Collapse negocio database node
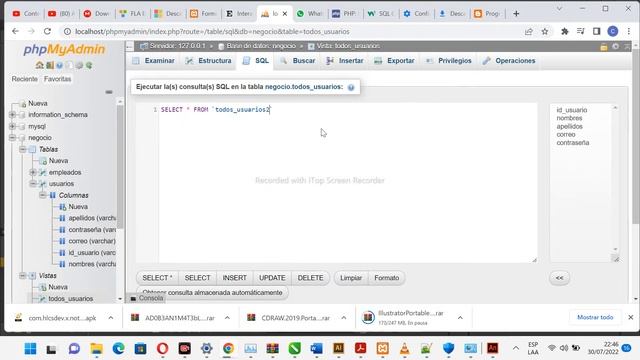This screenshot has width=640, height=360. tap(12, 138)
